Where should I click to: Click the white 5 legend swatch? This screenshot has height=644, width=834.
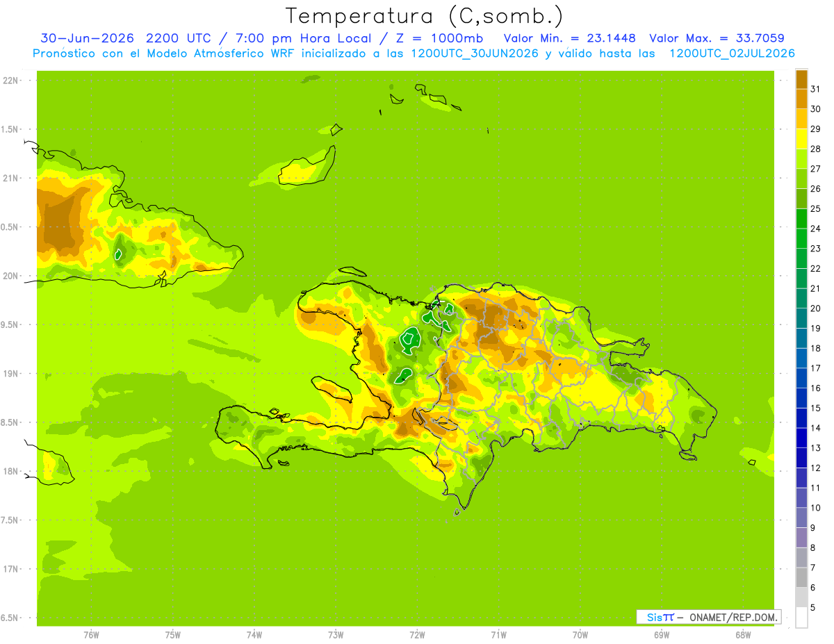(x=801, y=618)
